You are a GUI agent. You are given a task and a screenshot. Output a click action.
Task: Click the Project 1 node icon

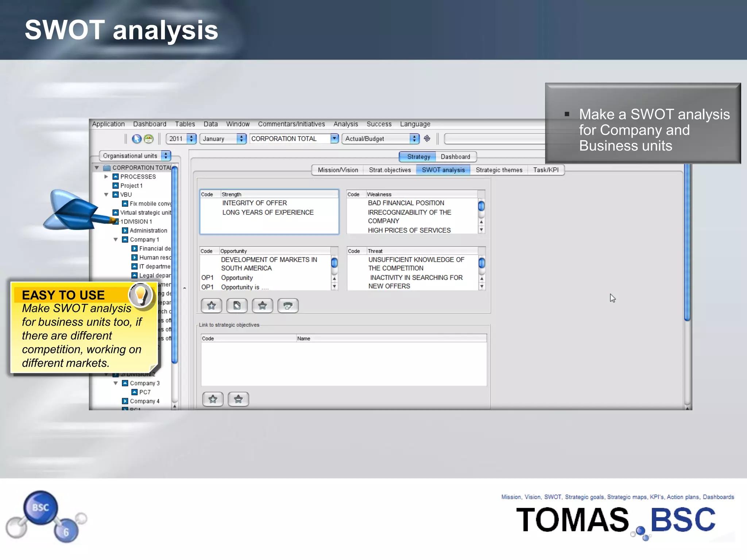116,186
